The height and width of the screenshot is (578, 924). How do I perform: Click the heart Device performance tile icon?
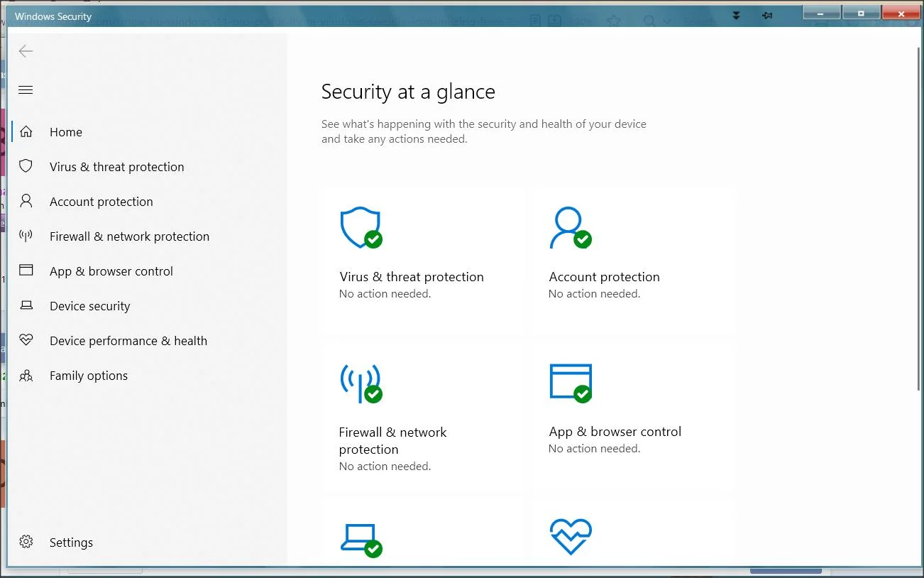click(571, 537)
